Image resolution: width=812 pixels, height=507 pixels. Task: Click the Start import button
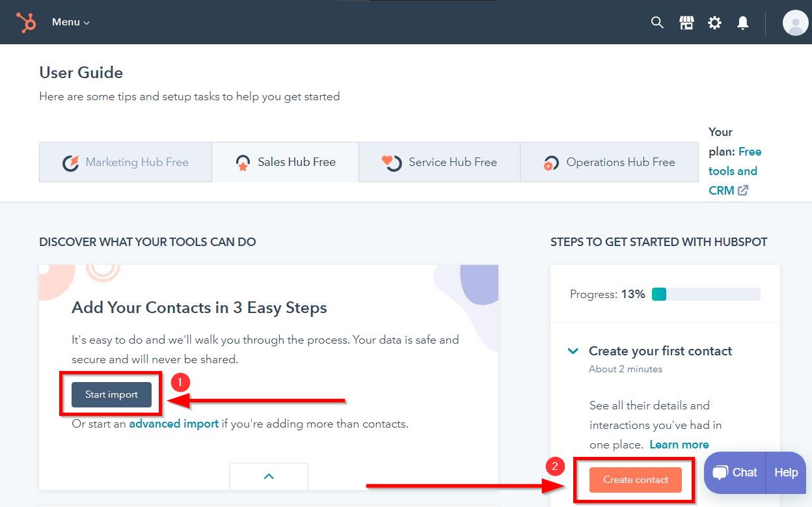point(111,394)
